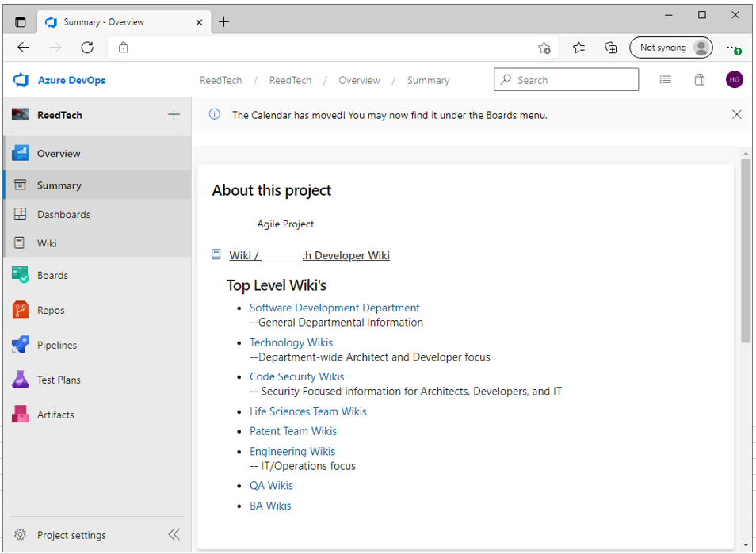Image resolution: width=756 pixels, height=554 pixels.
Task: Click the 'Agile Project' description text
Action: click(285, 224)
